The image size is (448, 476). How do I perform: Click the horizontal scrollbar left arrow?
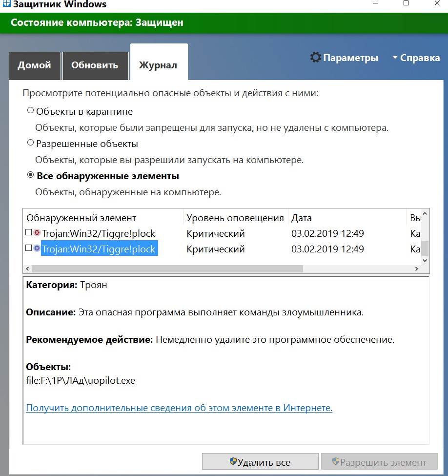click(27, 269)
